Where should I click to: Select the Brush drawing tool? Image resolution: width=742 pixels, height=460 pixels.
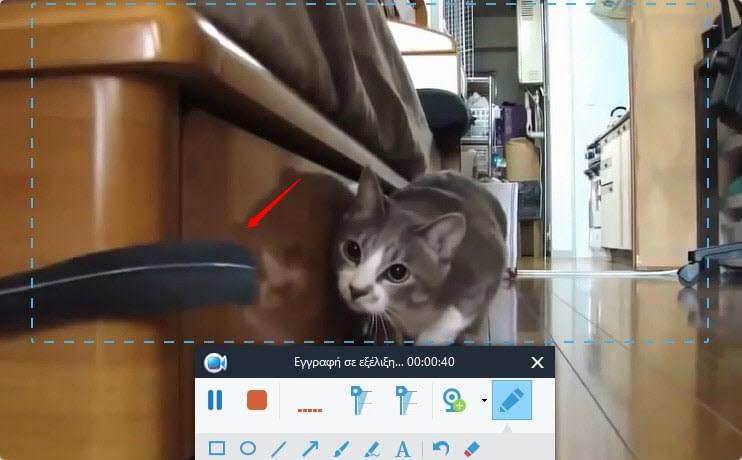(x=341, y=448)
